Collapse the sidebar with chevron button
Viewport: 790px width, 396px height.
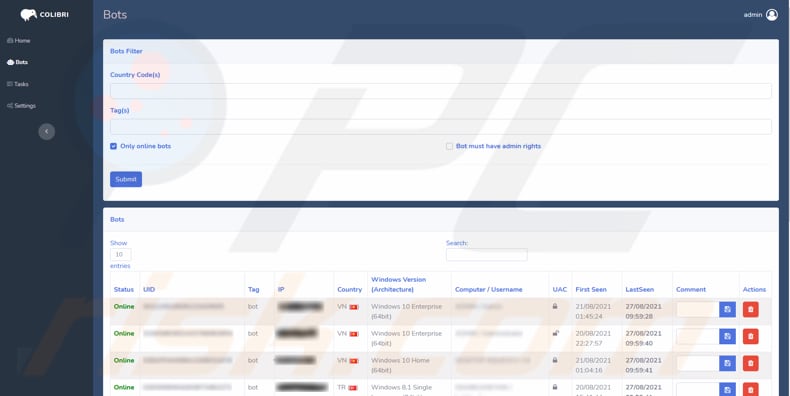pyautogui.click(x=47, y=131)
